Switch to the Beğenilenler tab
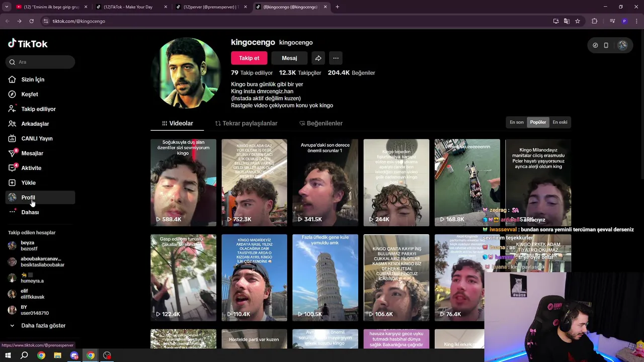644x362 pixels. click(321, 123)
